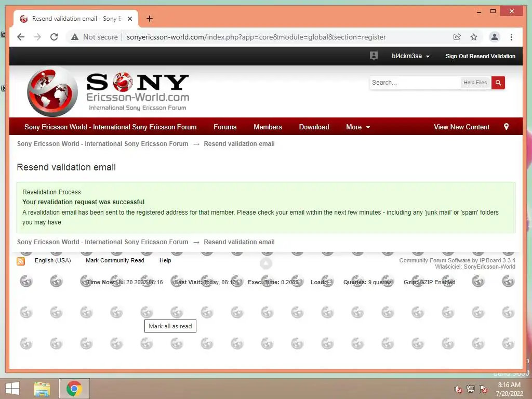This screenshot has width=532, height=399.
Task: Click Sign Out link
Action: pos(456,56)
